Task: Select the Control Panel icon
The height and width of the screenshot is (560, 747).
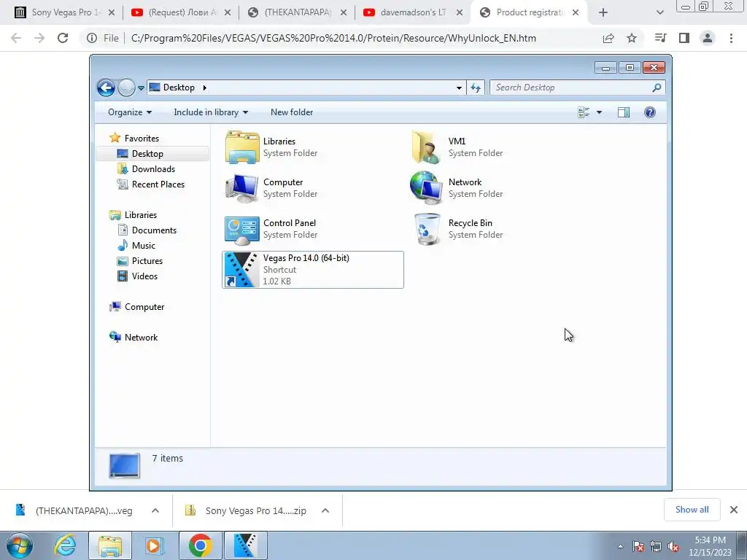Action: coord(242,230)
